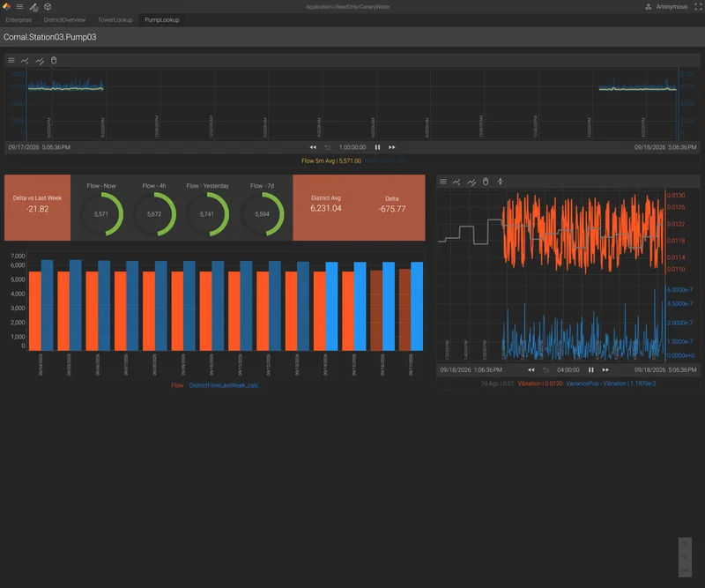
Task: Pause the flow trend chart live mode
Action: pyautogui.click(x=378, y=147)
